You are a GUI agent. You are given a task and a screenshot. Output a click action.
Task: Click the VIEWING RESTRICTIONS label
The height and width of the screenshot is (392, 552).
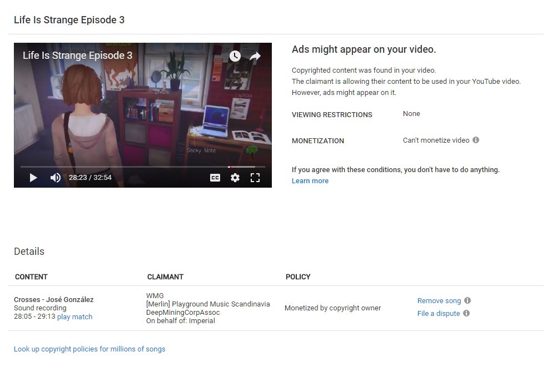pyautogui.click(x=332, y=114)
